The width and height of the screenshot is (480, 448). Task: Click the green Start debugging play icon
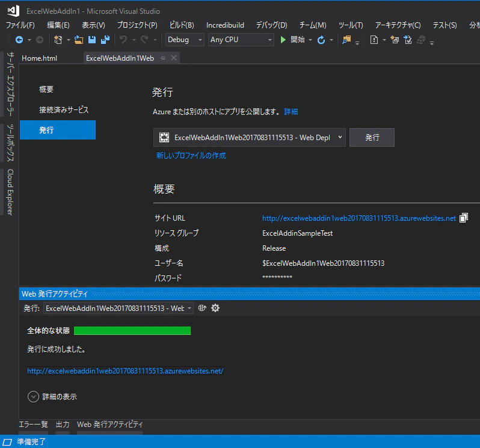click(283, 40)
